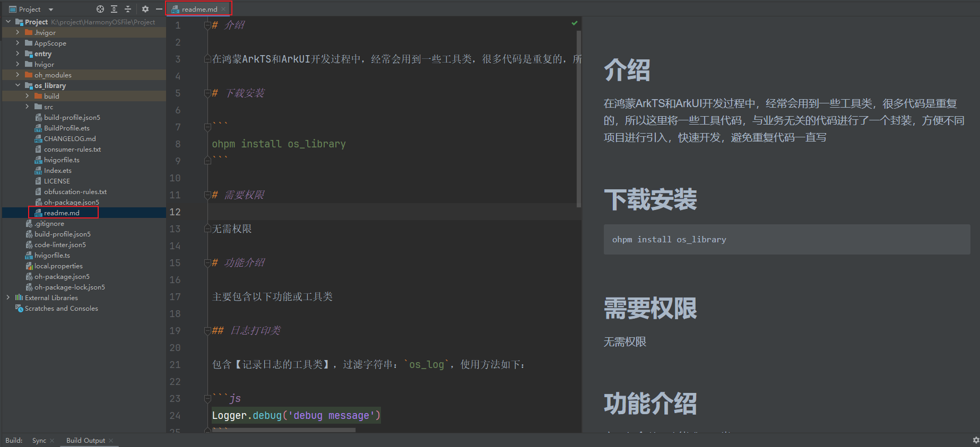980x447 pixels.
Task: Select consumer-rules.txt file
Action: (73, 149)
